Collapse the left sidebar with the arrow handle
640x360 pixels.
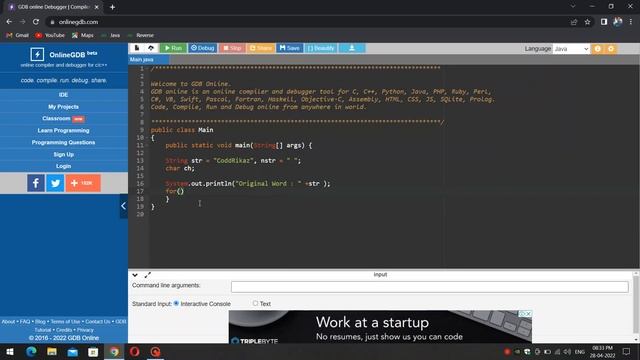click(x=123, y=206)
